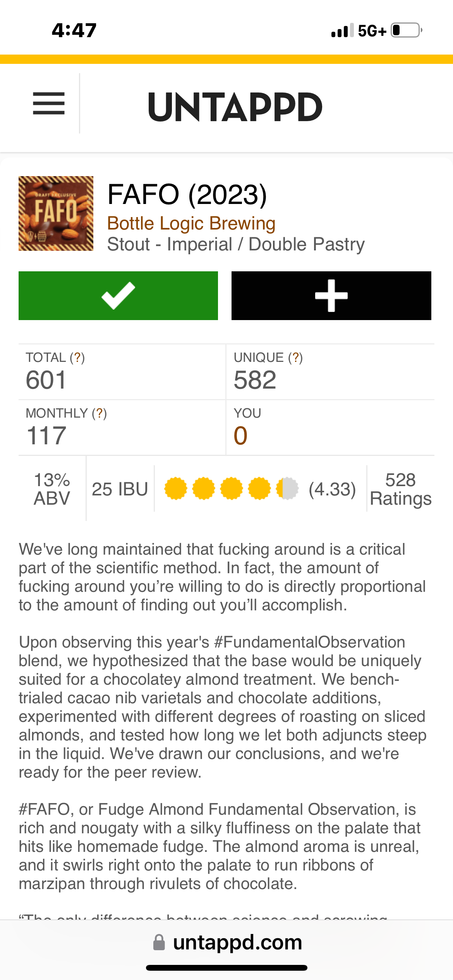Tap your check-in count under YOU
The width and height of the screenshot is (453, 980).
click(x=240, y=435)
